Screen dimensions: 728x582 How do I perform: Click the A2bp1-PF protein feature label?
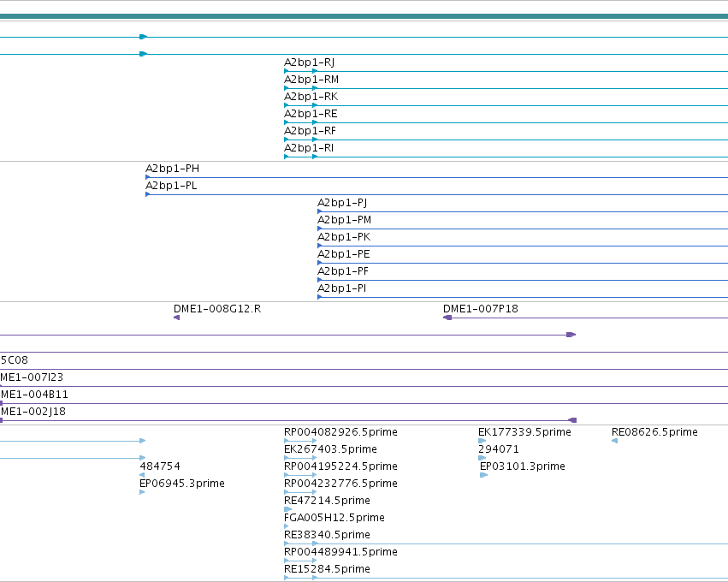pos(343,271)
